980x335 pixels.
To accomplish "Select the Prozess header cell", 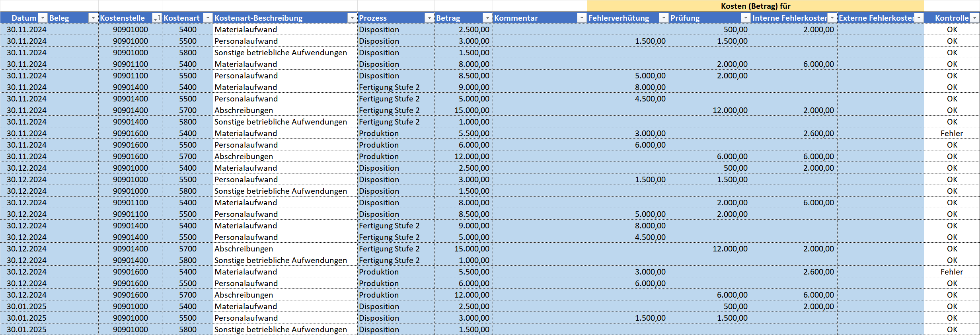I will pyautogui.click(x=396, y=18).
